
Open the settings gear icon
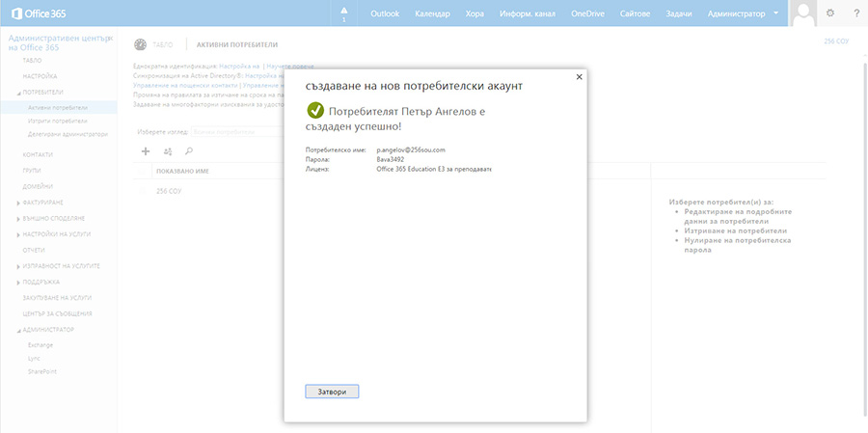coord(829,14)
